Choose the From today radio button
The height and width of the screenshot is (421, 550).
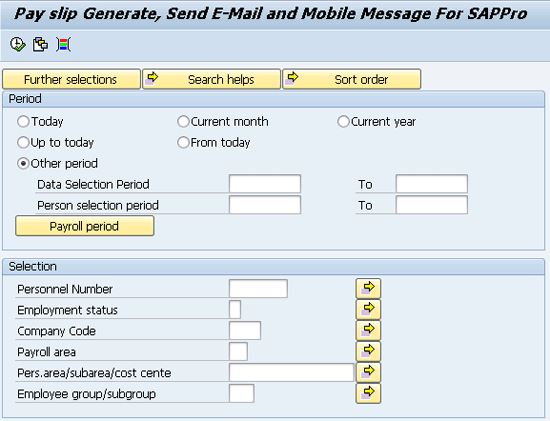click(183, 143)
